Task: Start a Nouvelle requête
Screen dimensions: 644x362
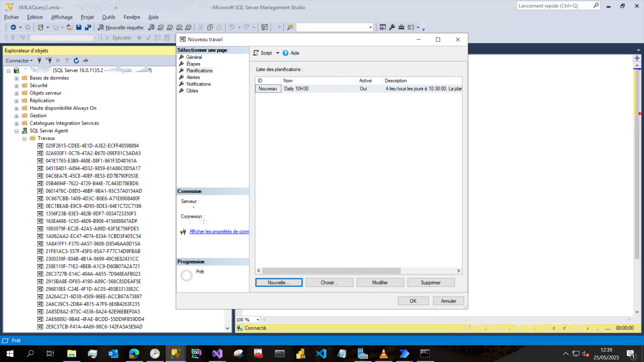Action: [x=121, y=27]
